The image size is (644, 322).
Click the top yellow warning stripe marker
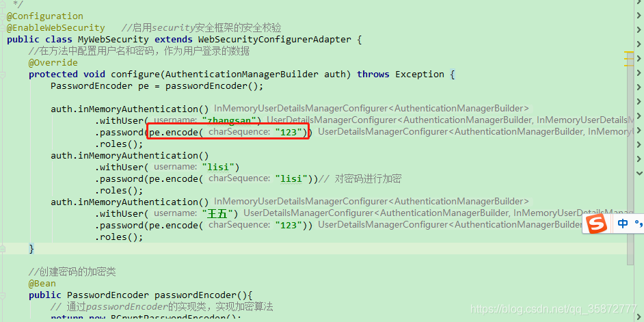629,53
